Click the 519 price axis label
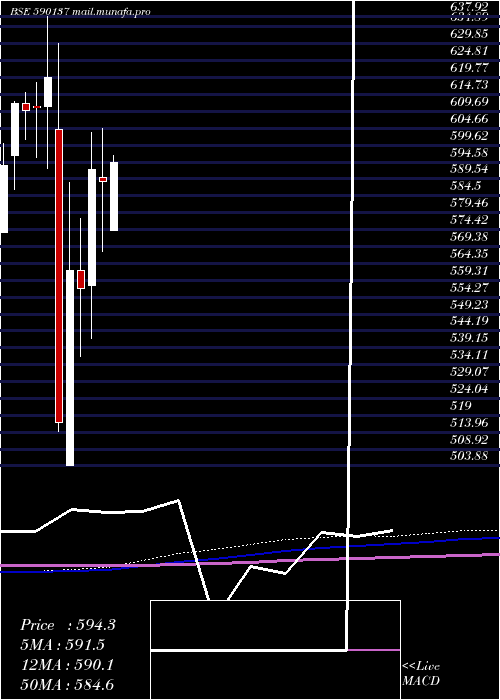This screenshot has width=500, height=700. pos(461,406)
